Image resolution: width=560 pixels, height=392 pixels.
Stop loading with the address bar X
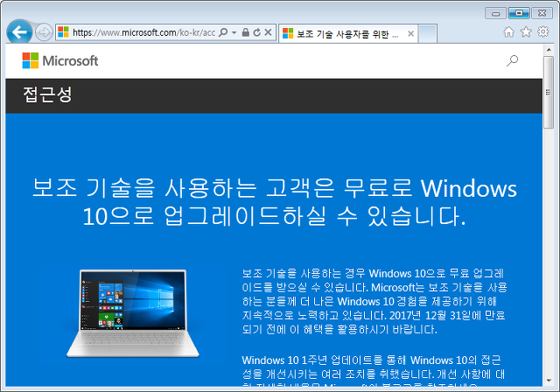click(x=269, y=32)
